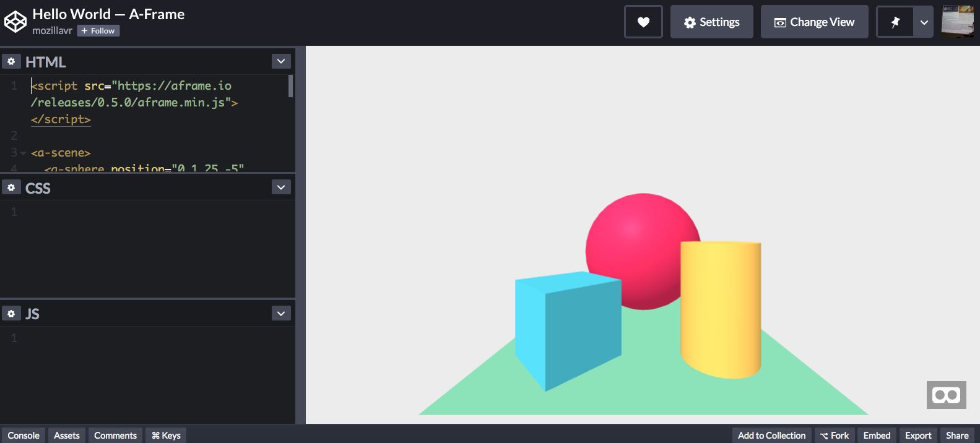Image resolution: width=980 pixels, height=443 pixels.
Task: Open the Assets panel
Action: [67, 436]
